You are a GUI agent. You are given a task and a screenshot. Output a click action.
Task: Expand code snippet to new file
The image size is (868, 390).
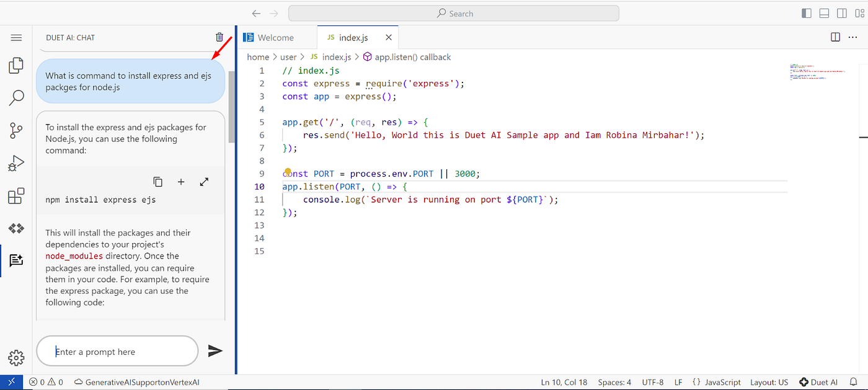click(x=204, y=182)
